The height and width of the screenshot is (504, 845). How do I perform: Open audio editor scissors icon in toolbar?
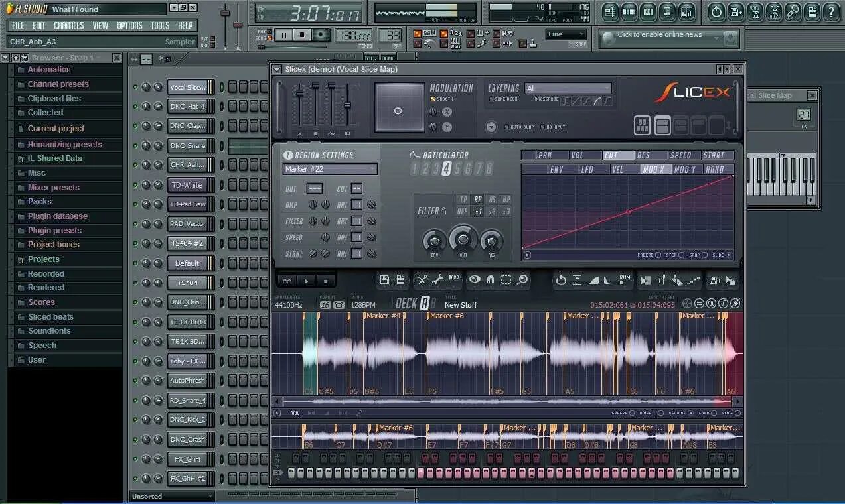point(774,11)
